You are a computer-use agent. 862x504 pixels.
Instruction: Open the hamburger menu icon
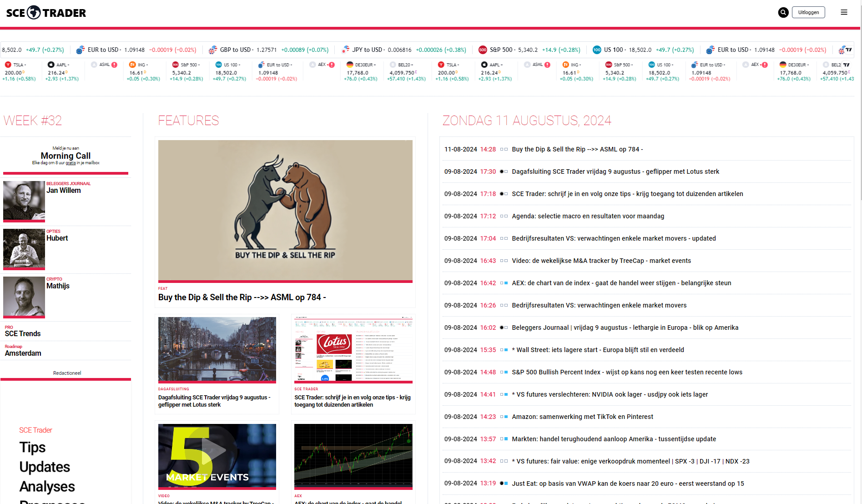(844, 12)
